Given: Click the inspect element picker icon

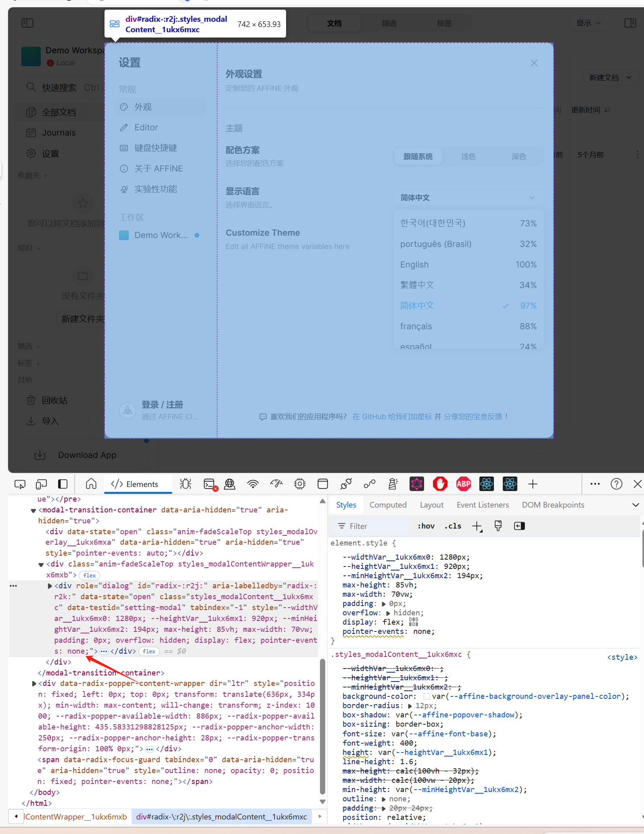Looking at the screenshot, I should 20,484.
